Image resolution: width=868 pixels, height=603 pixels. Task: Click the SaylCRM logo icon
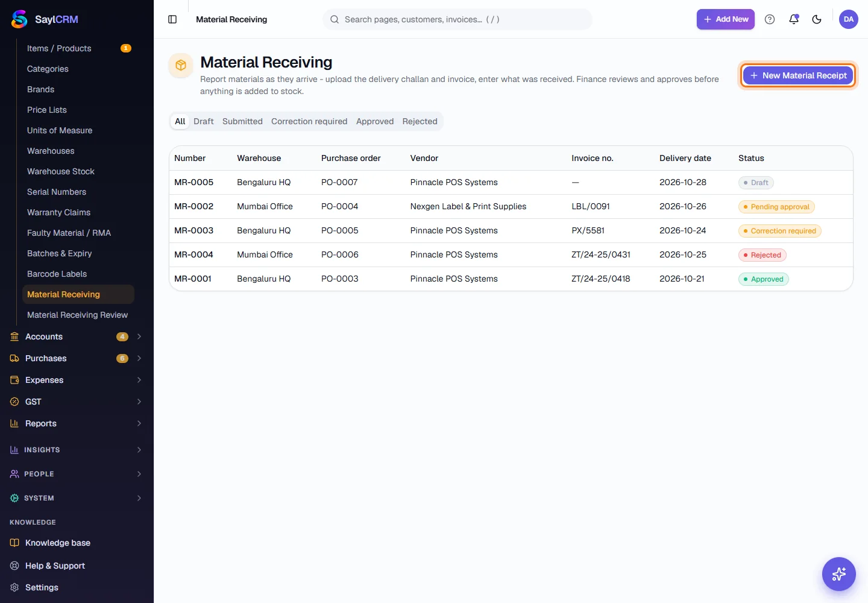19,19
